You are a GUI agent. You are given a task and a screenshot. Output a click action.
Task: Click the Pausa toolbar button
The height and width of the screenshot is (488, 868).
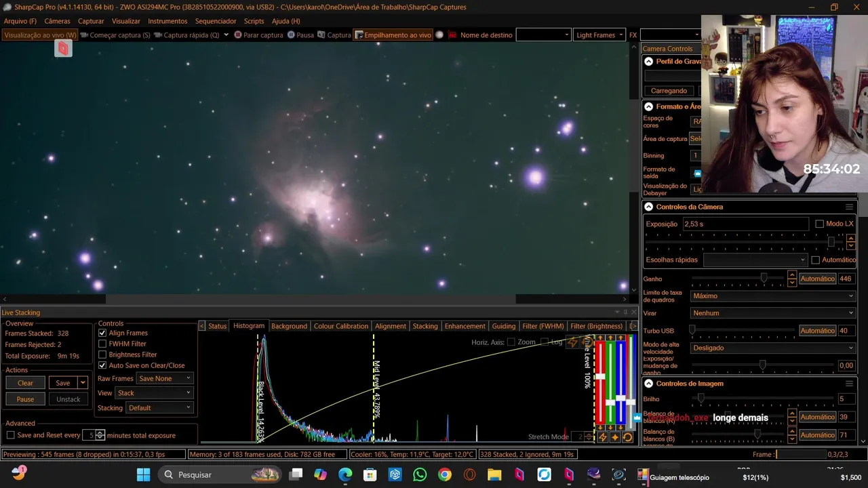(300, 35)
